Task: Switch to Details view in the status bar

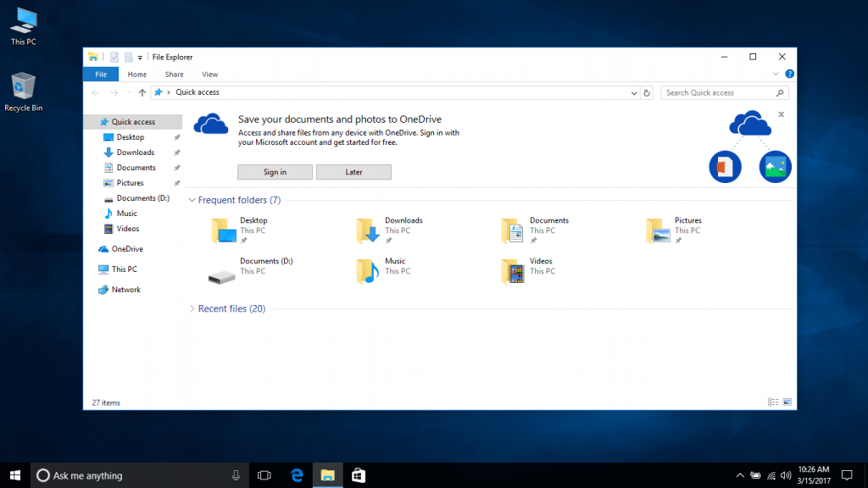Action: [772, 401]
